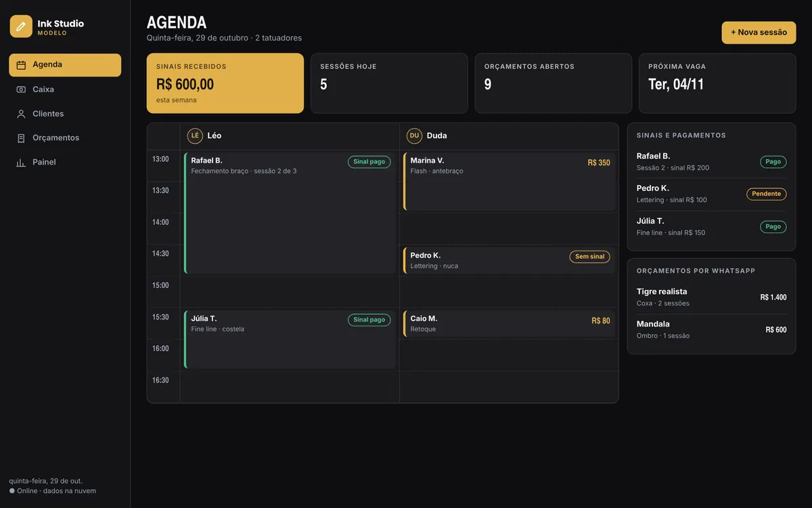Click the 14:00 time label
The height and width of the screenshot is (508, 812).
coord(160,222)
